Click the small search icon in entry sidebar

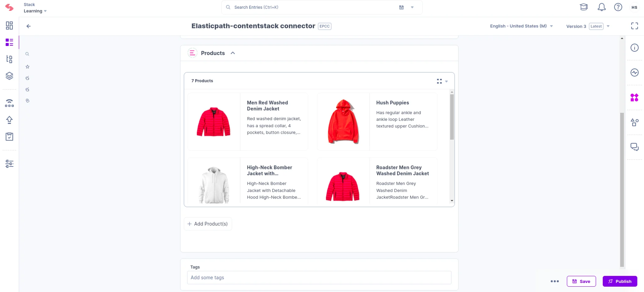[x=27, y=54]
